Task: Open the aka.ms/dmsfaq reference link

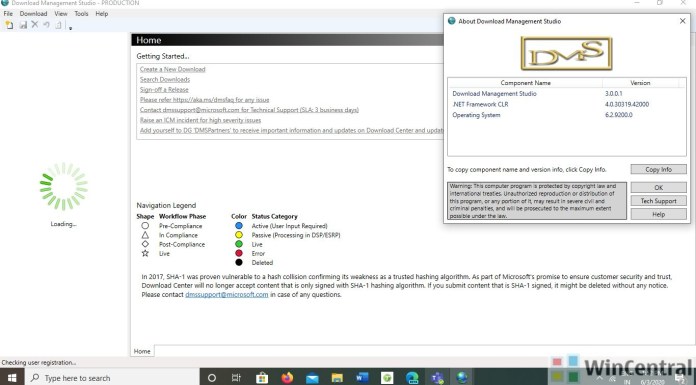Action: [205, 100]
